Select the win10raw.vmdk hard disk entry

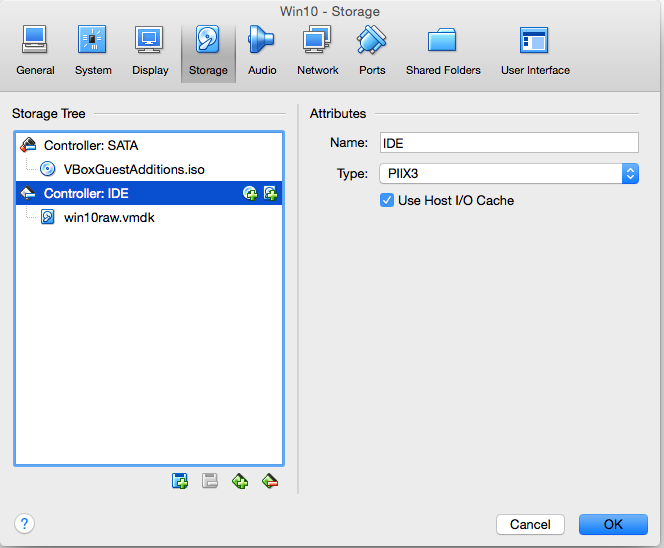(x=149, y=217)
